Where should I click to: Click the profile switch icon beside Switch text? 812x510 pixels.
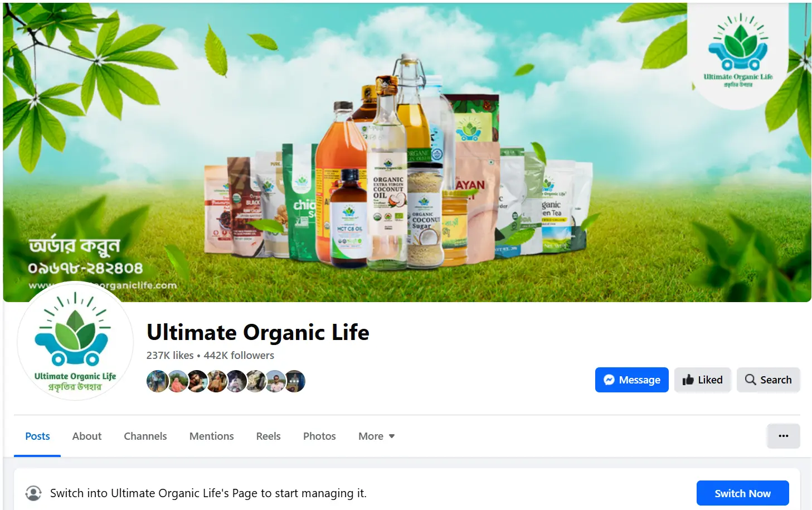pos(33,493)
